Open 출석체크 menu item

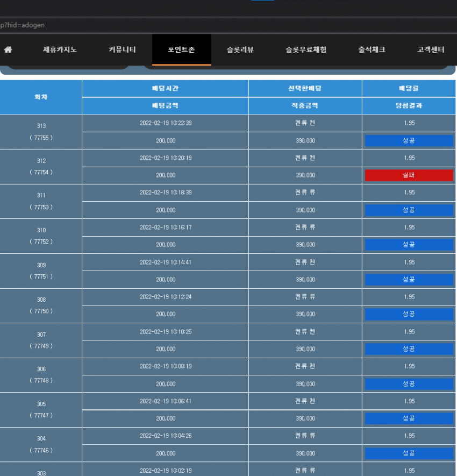pyautogui.click(x=372, y=49)
